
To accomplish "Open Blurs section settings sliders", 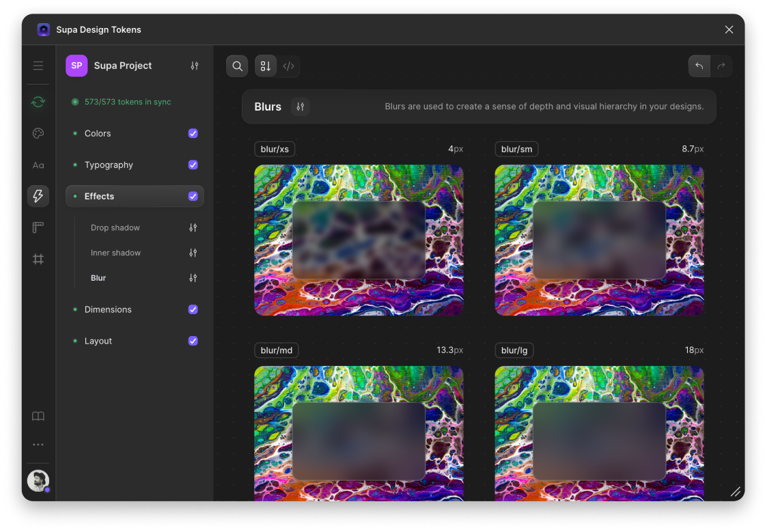I will pos(300,107).
